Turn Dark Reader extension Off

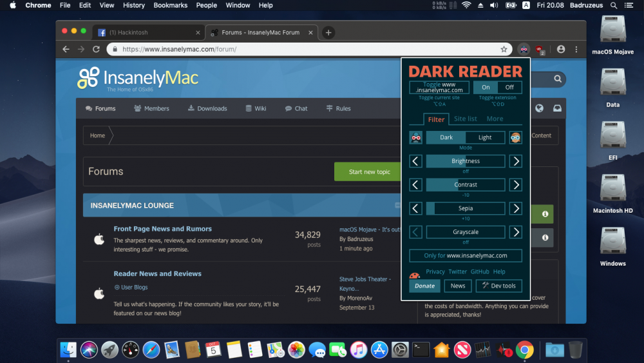[x=509, y=87]
